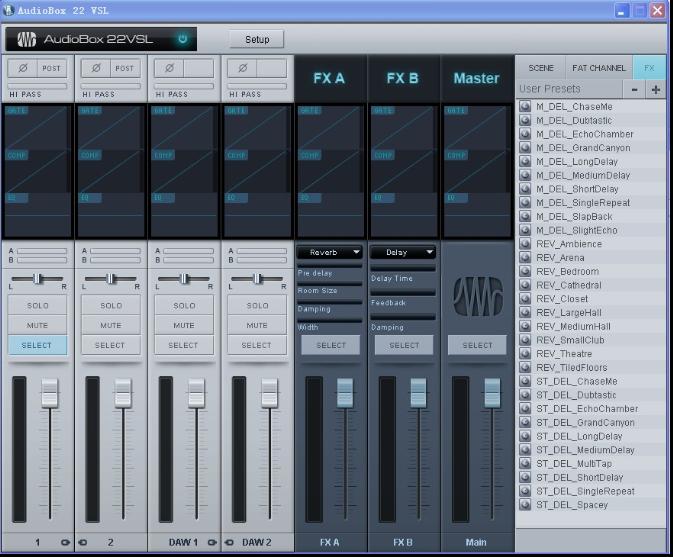673x557 pixels.
Task: Click the preset icon for ST_DEL_ChaseMe
Action: tap(525, 381)
